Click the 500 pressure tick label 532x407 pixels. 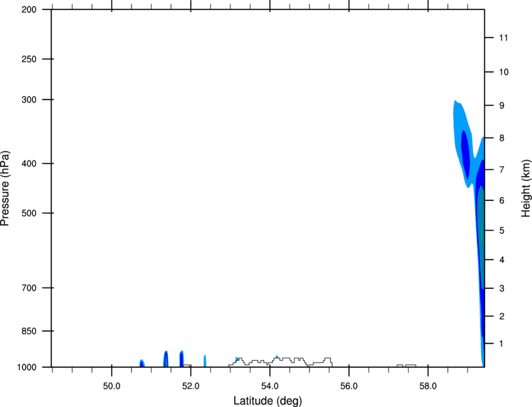(29, 213)
